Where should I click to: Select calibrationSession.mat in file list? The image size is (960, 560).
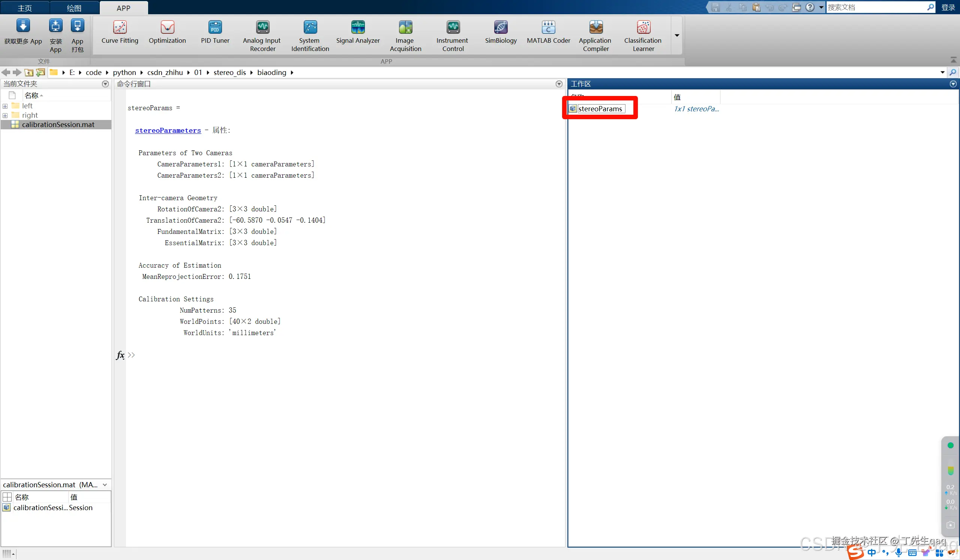(58, 124)
